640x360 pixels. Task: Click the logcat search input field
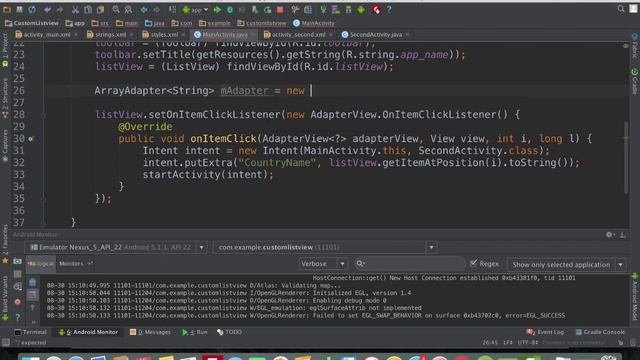tap(409, 264)
